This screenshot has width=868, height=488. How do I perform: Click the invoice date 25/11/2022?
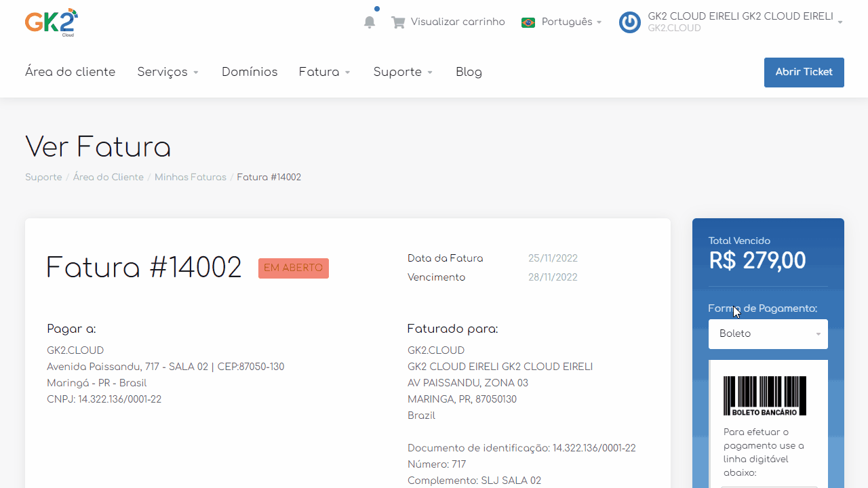tap(553, 258)
